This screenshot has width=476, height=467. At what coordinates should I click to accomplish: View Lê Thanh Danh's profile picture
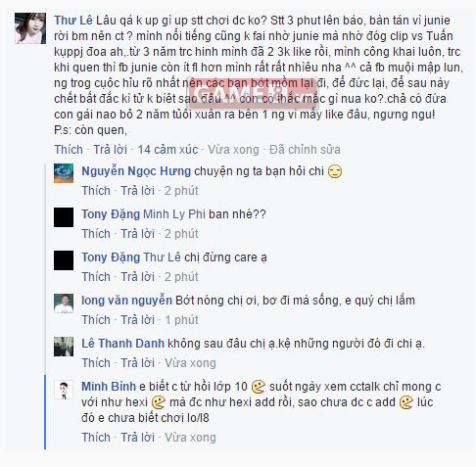coord(64,347)
